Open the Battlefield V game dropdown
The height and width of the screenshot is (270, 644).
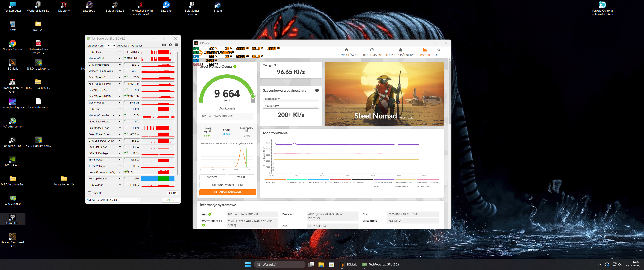point(291,99)
